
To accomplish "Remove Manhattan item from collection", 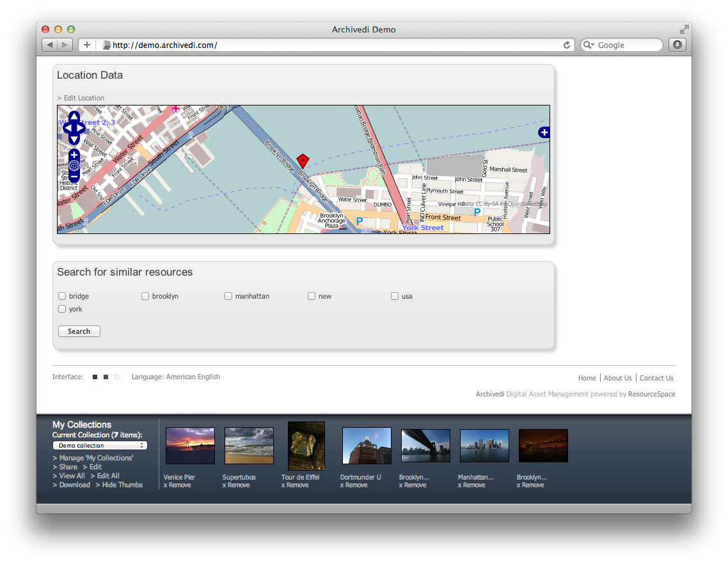I will [x=471, y=485].
